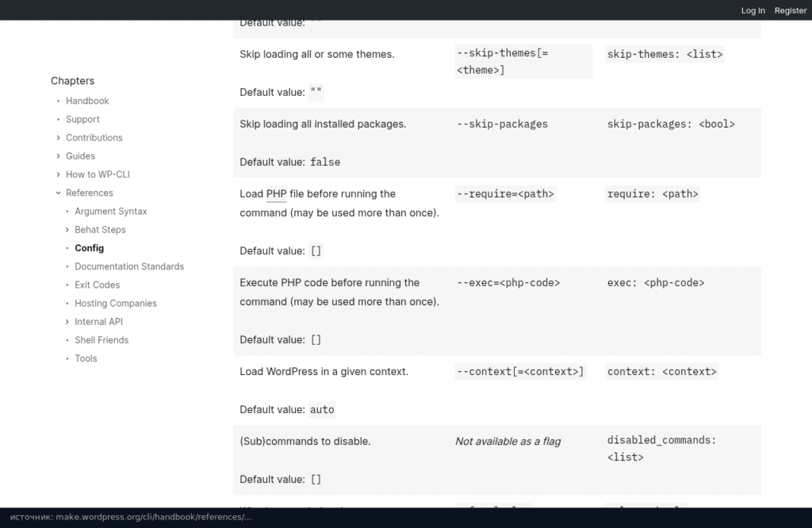The width and height of the screenshot is (812, 528).
Task: Open the Log In link
Action: [x=753, y=10]
